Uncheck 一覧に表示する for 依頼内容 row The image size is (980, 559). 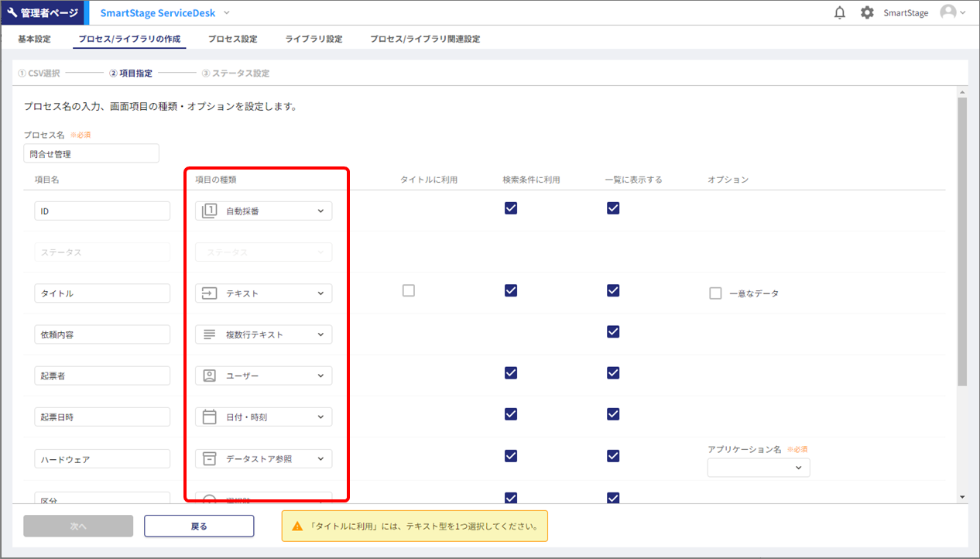click(613, 331)
